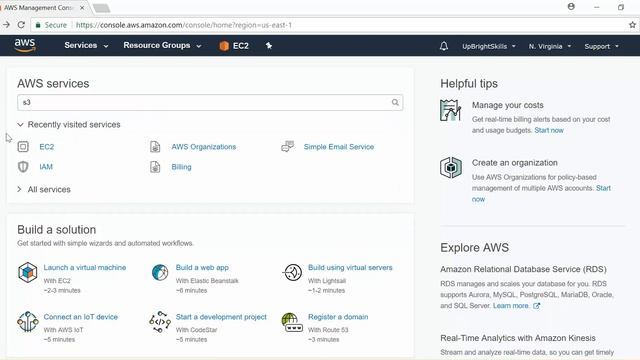
Task: Click the Simple Email Service icon
Action: point(287,146)
